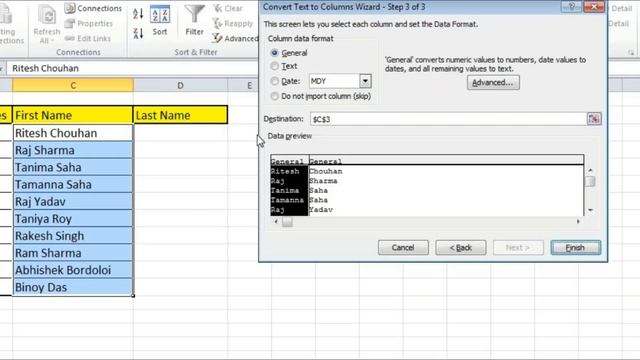Select the Tanima Saha cell
Viewport: 640px width, 360px height.
tap(73, 167)
